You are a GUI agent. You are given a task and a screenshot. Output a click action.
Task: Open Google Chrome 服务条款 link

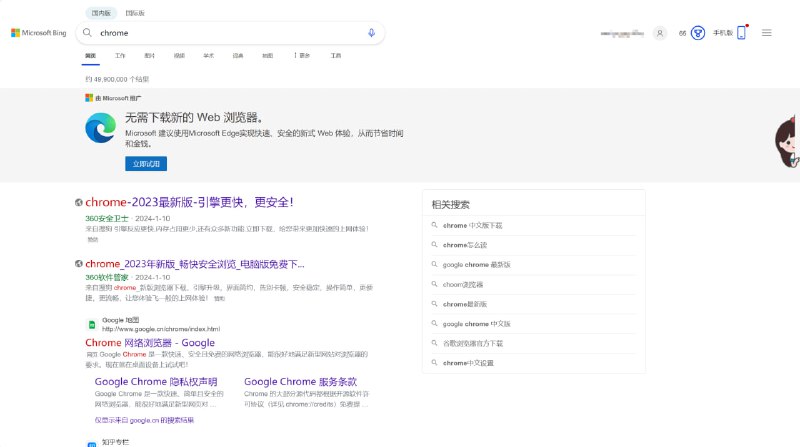[301, 382]
